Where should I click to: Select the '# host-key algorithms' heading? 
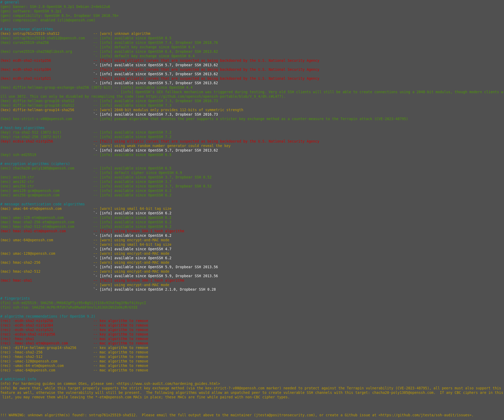pos(22,128)
